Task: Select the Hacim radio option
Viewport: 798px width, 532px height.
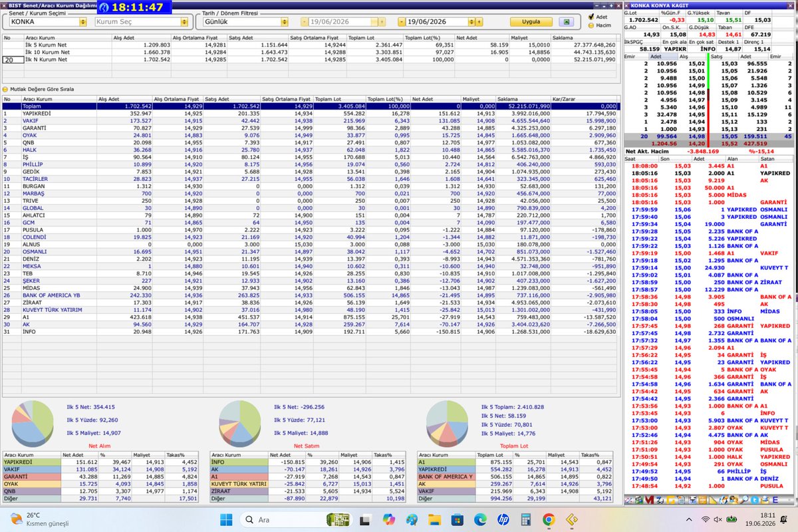Action: (591, 25)
